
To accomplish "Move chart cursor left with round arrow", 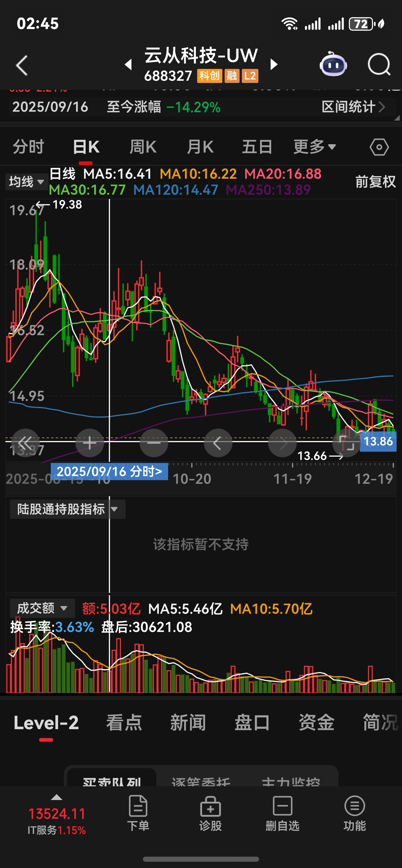I will tap(218, 443).
